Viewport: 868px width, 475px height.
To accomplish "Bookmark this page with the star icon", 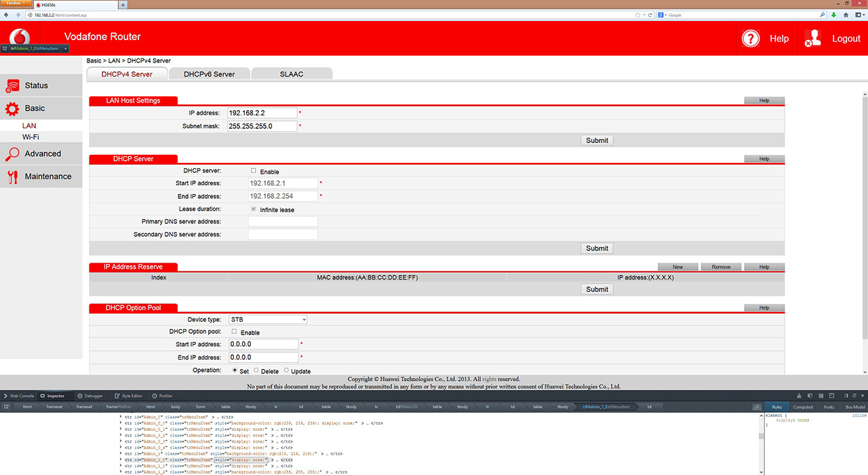I will [637, 14].
